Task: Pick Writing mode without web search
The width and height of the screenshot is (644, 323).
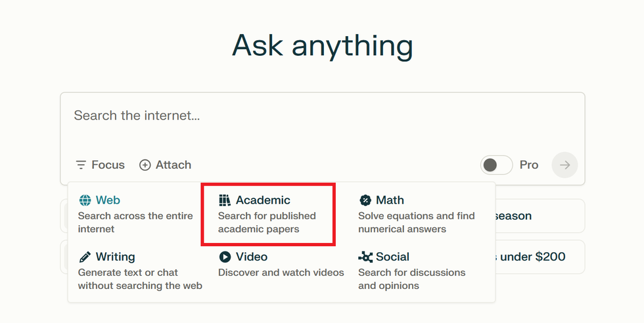Action: [139, 270]
